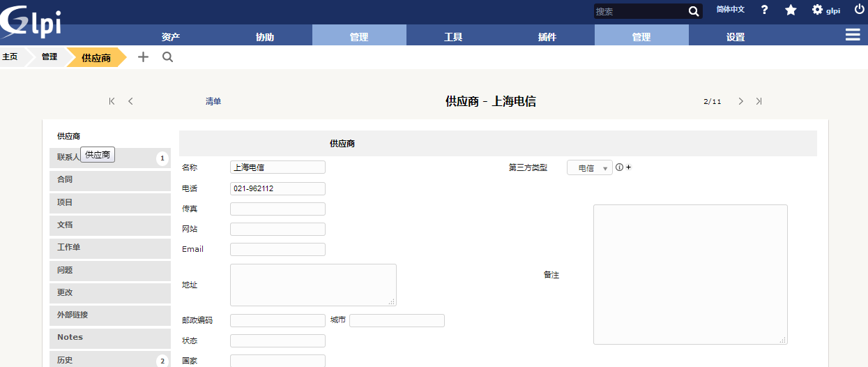The width and height of the screenshot is (868, 367).
Task: Click the 状态 input field
Action: coord(277,340)
